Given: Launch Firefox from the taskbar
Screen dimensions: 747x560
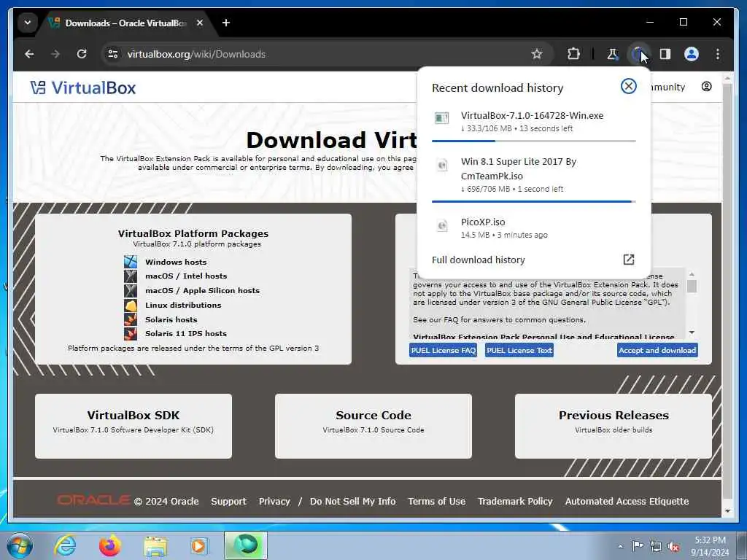Looking at the screenshot, I should pyautogui.click(x=110, y=545).
